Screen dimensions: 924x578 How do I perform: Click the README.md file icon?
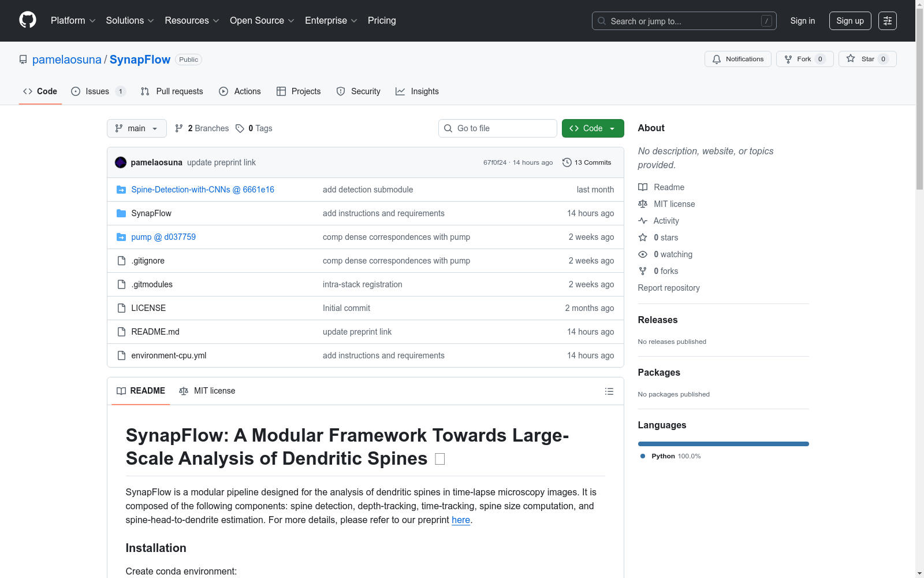(x=121, y=332)
